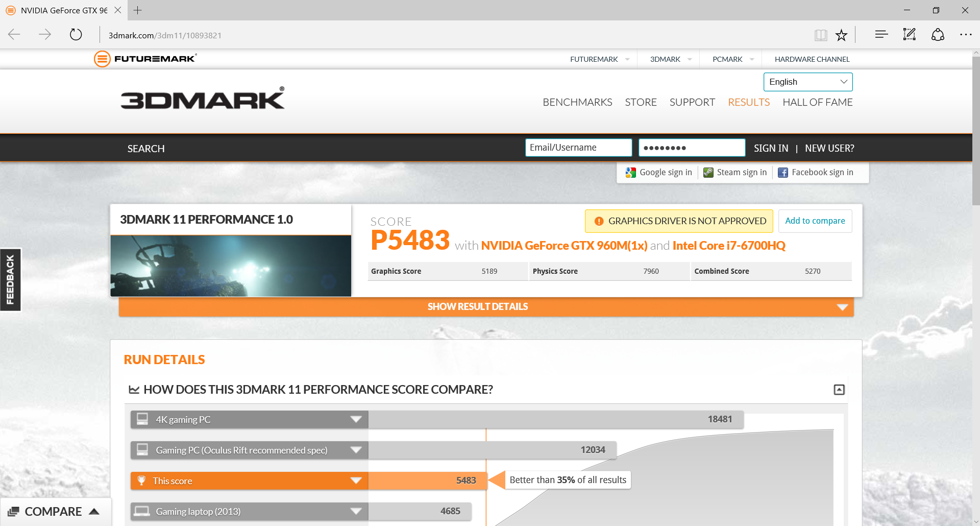The height and width of the screenshot is (526, 980).
Task: Add page to favorites with star
Action: tap(841, 35)
